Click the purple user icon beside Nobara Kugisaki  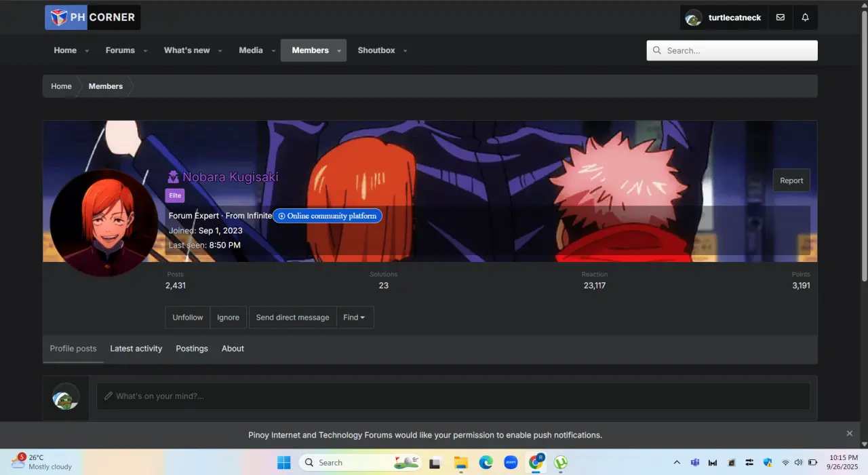[x=173, y=177]
